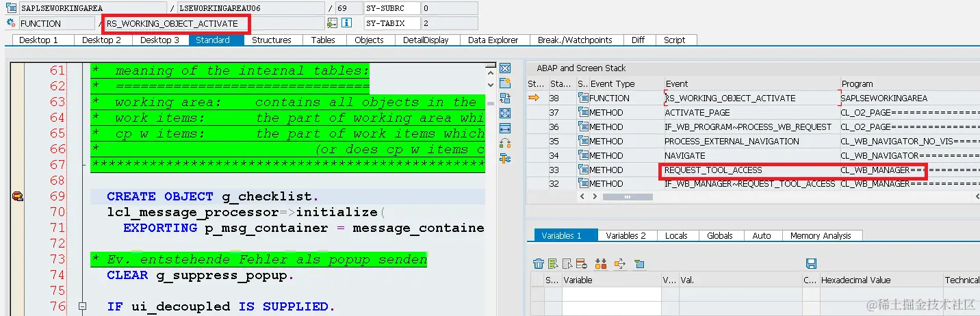Click the stack icon in ACTIVATE_PAGE row

click(583, 112)
